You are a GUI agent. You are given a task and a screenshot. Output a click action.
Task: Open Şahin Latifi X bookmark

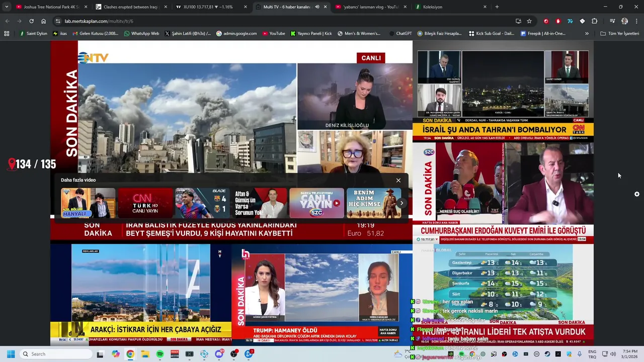[188, 34]
